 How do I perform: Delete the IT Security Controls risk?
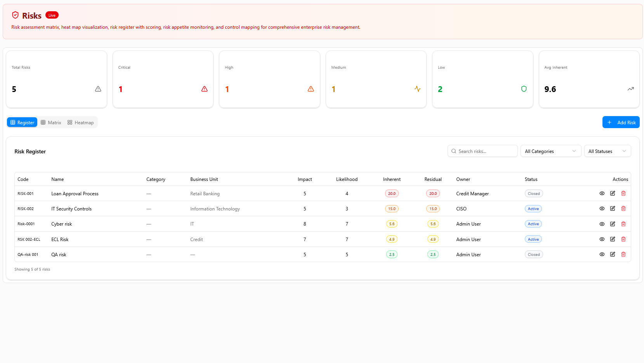623,208
